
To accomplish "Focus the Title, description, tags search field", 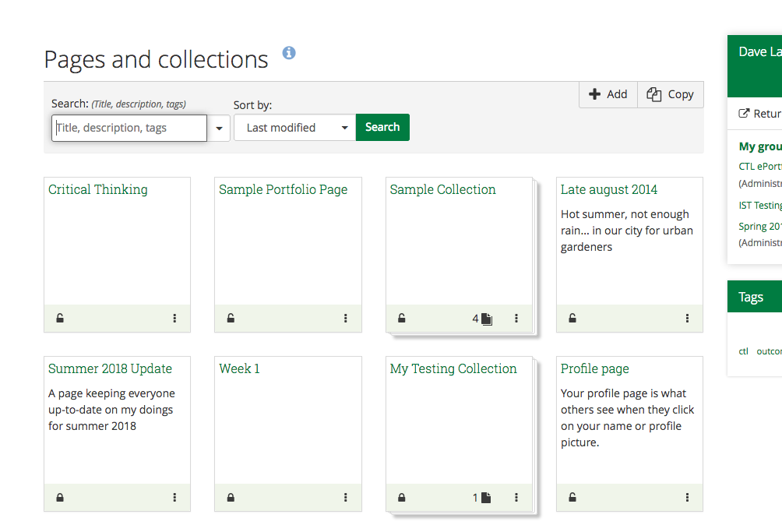I will click(x=129, y=128).
